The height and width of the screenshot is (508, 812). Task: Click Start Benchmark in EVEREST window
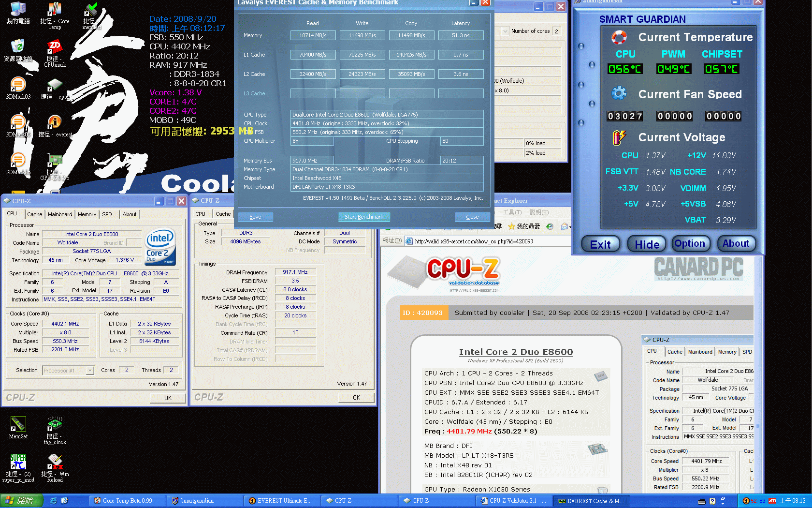click(364, 217)
